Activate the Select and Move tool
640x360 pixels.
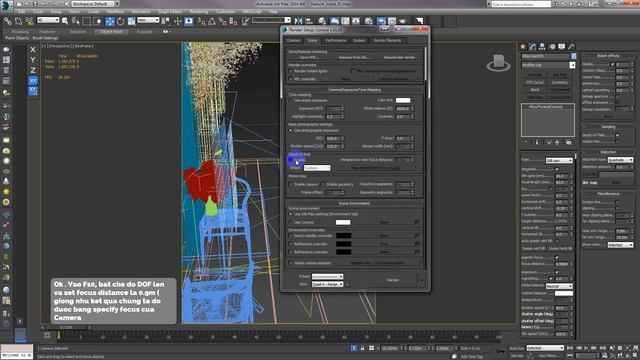pyautogui.click(x=109, y=21)
